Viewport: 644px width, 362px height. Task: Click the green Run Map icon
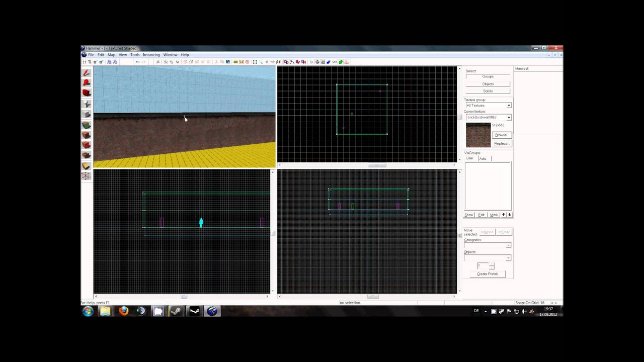[341, 62]
